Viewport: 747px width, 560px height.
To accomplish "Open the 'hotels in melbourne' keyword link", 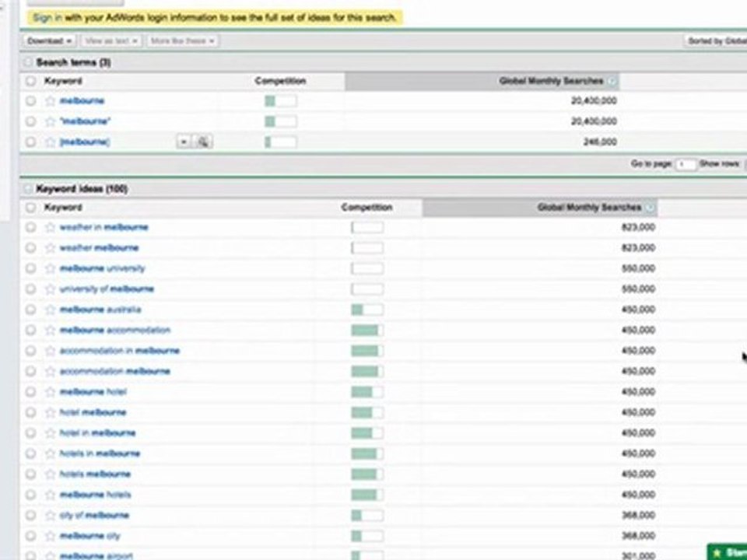I will (100, 453).
